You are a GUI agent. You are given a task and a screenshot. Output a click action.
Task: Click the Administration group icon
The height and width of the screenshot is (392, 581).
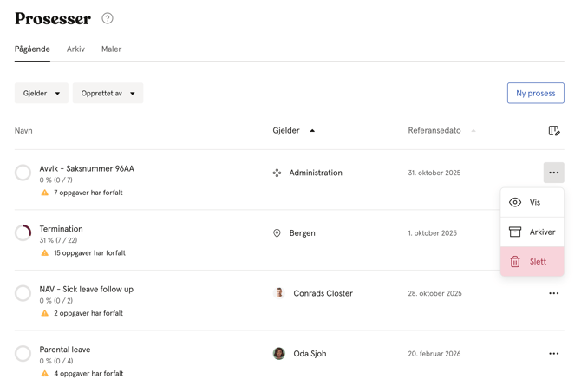(277, 173)
